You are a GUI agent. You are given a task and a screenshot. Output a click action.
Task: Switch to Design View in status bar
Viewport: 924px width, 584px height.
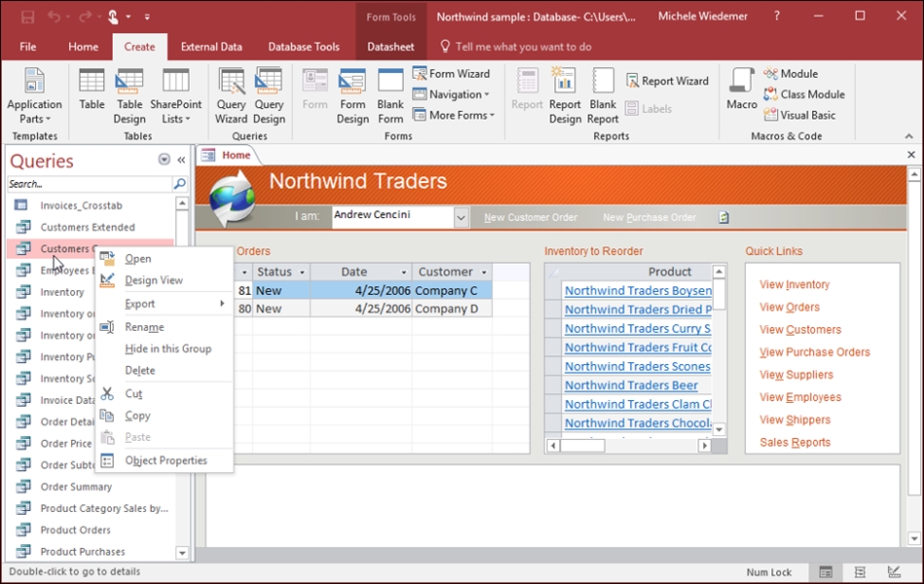tap(894, 572)
